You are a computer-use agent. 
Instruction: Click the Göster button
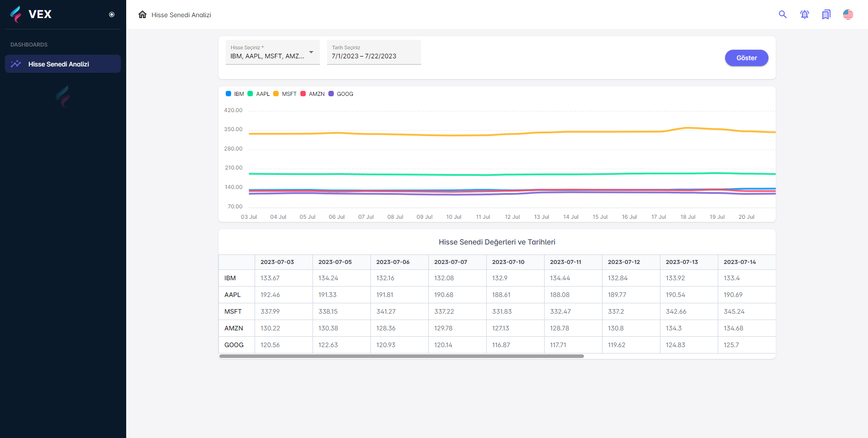click(x=746, y=58)
